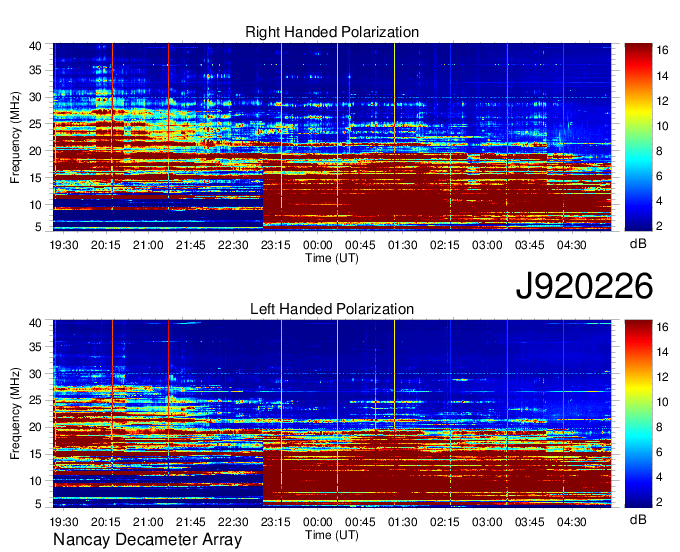
Task: Click the 10 MHz tick of bottom plot
Action: point(35,481)
